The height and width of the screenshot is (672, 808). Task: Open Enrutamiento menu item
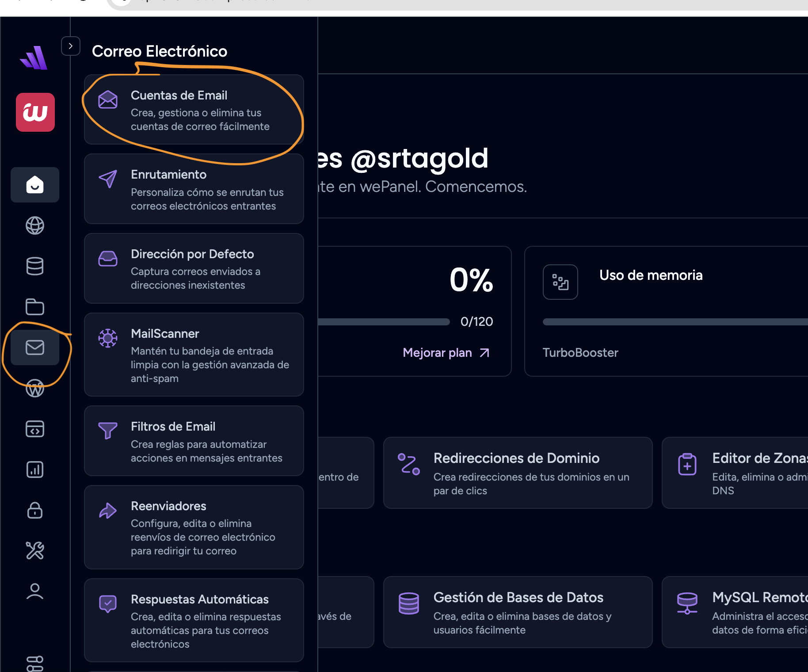point(194,189)
